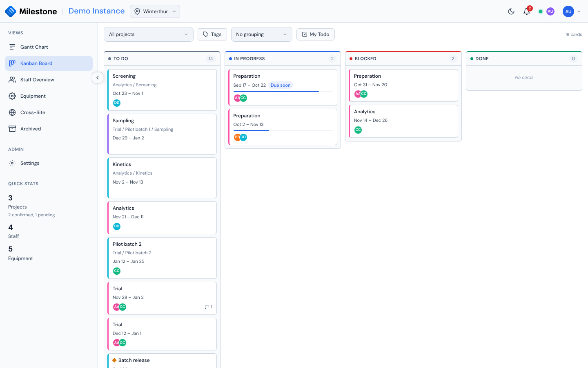Open notifications bell icon
588x368 pixels.
point(527,11)
